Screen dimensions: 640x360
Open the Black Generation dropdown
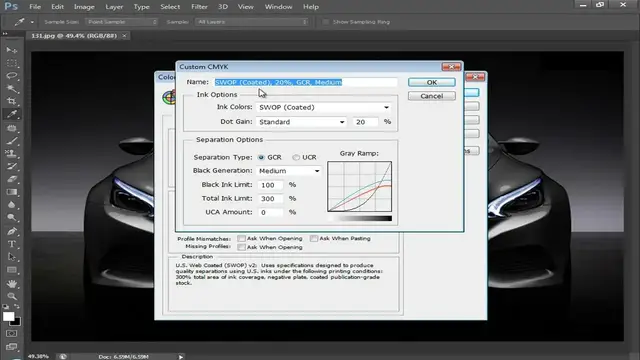(289, 171)
